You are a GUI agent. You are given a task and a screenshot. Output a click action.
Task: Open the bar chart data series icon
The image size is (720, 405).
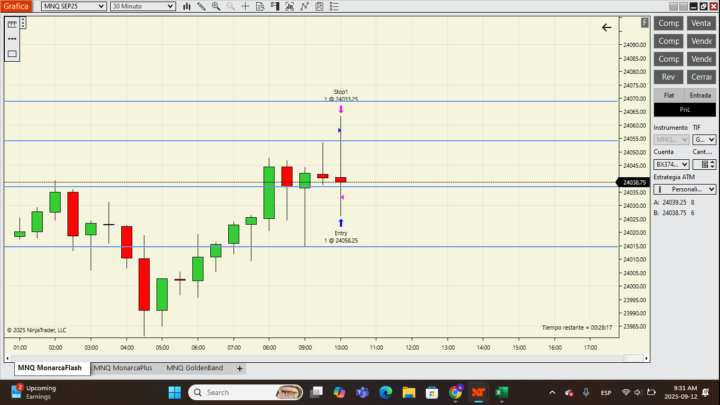tap(186, 6)
